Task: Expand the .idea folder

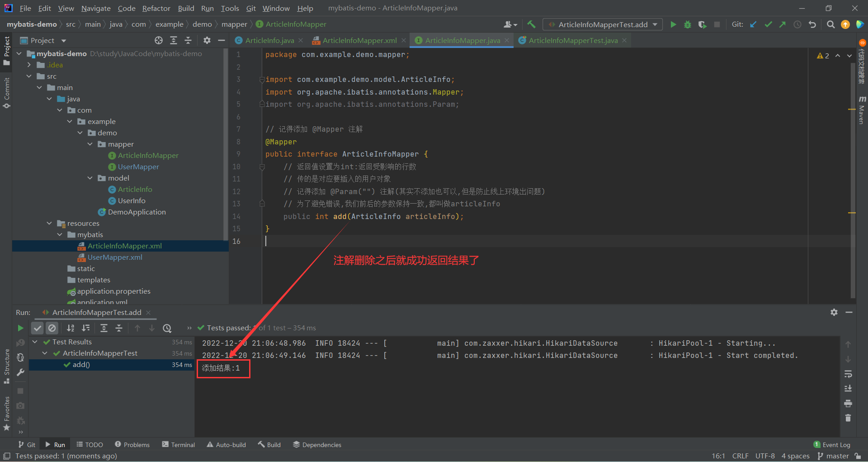Action: click(29, 65)
